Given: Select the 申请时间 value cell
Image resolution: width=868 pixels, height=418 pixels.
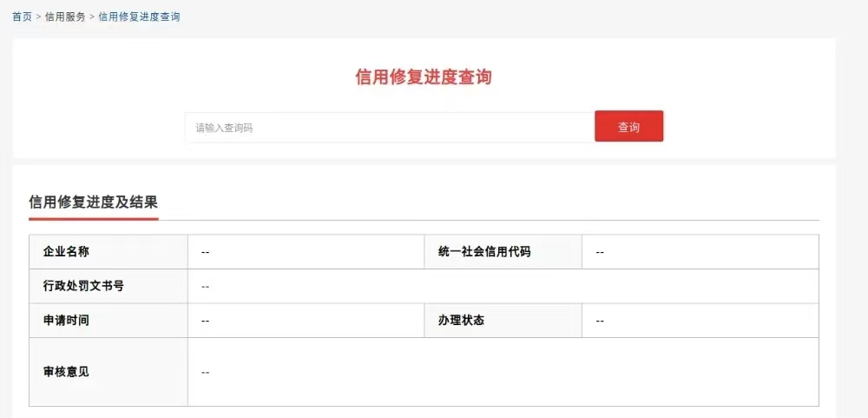Looking at the screenshot, I should (306, 321).
